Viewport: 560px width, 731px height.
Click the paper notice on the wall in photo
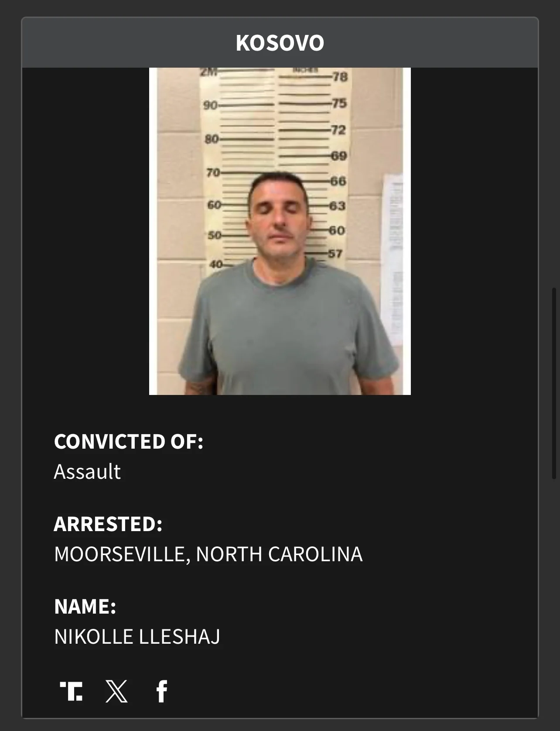(392, 260)
